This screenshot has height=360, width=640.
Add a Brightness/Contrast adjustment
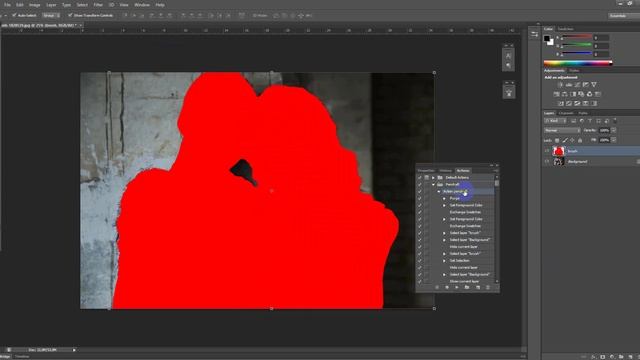560,84
